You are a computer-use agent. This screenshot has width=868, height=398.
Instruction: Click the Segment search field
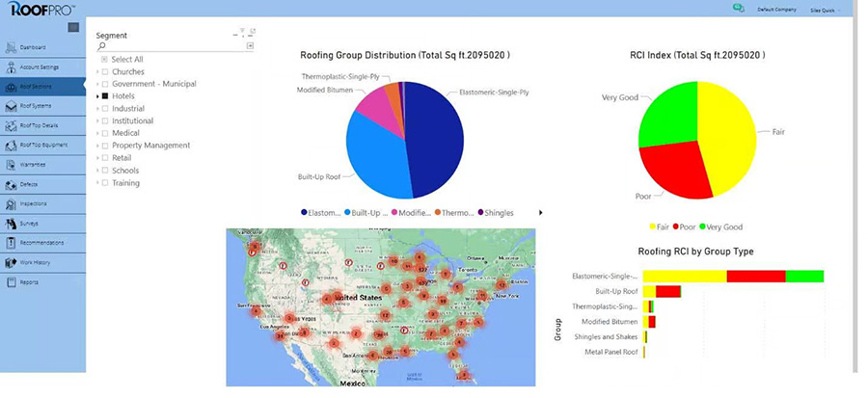[x=174, y=45]
